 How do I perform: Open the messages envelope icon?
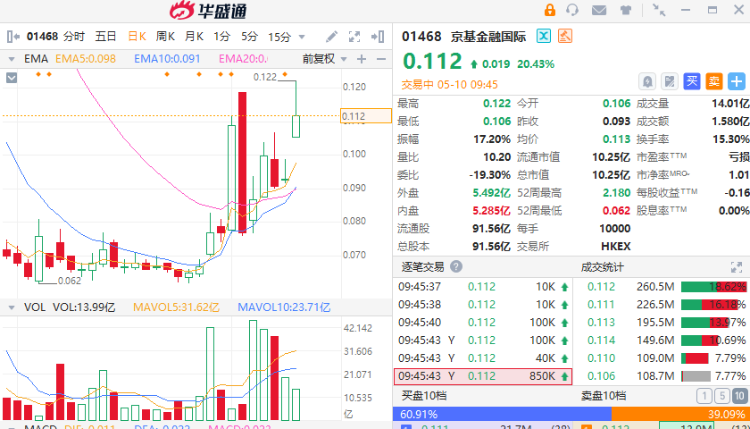(x=599, y=10)
